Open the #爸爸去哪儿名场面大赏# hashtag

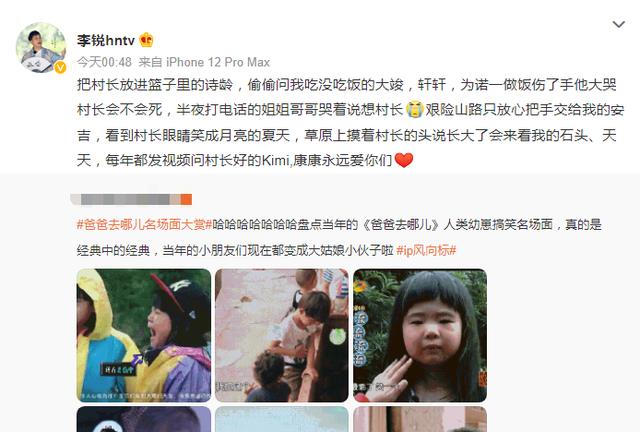144,225
